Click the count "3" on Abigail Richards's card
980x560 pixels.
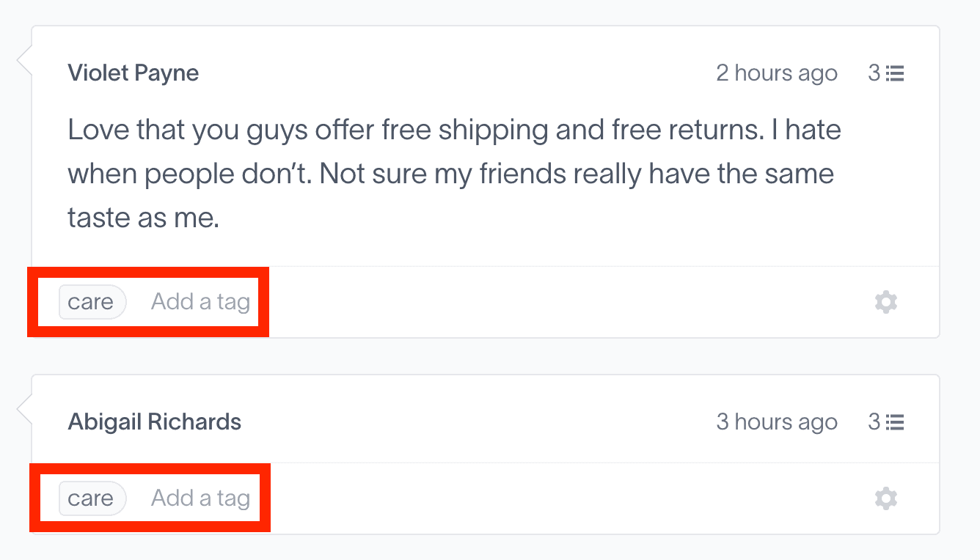(x=874, y=422)
